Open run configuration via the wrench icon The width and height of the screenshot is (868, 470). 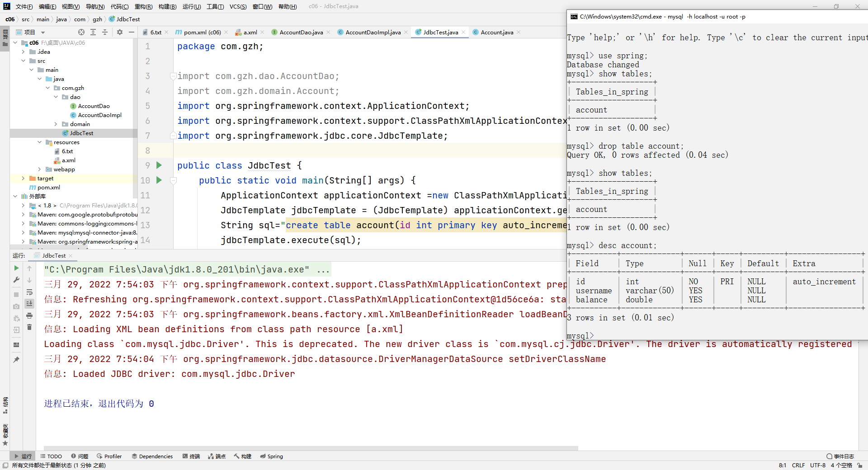16,280
